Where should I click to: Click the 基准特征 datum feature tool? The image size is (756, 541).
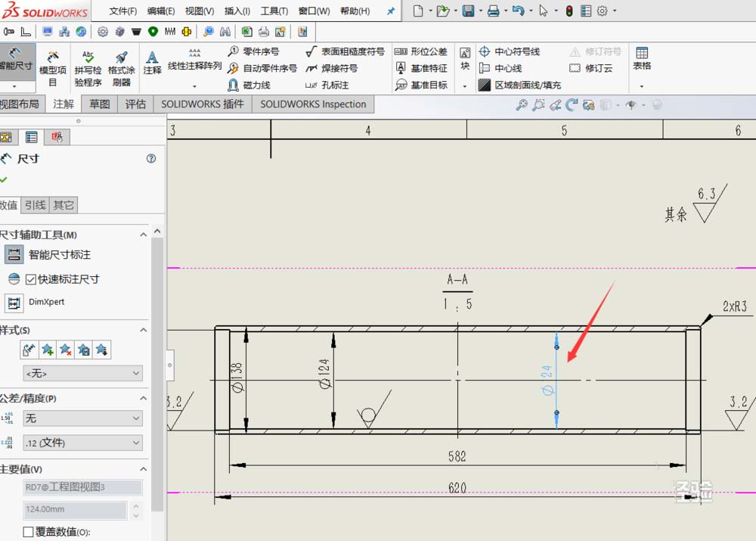tap(421, 68)
